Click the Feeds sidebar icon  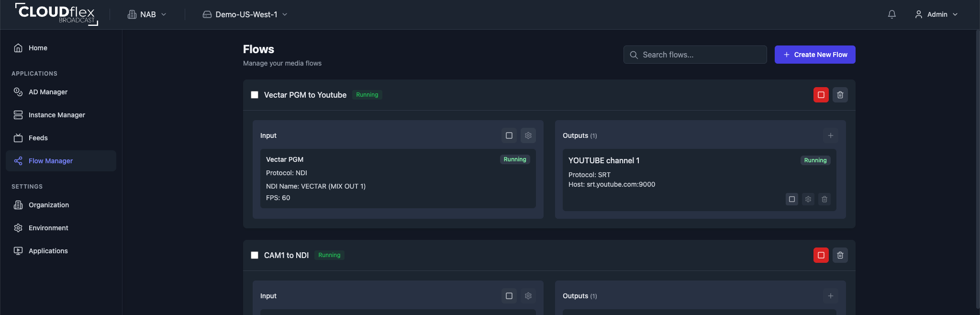tap(18, 138)
